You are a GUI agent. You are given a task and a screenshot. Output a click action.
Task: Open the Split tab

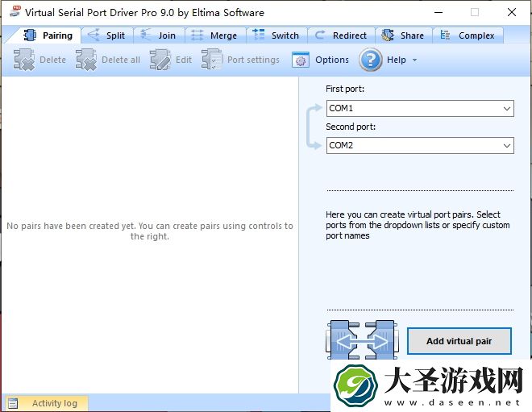click(x=107, y=35)
